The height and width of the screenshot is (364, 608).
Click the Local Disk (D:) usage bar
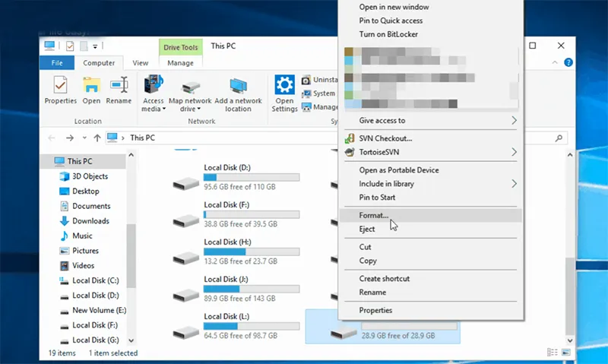coord(252,178)
